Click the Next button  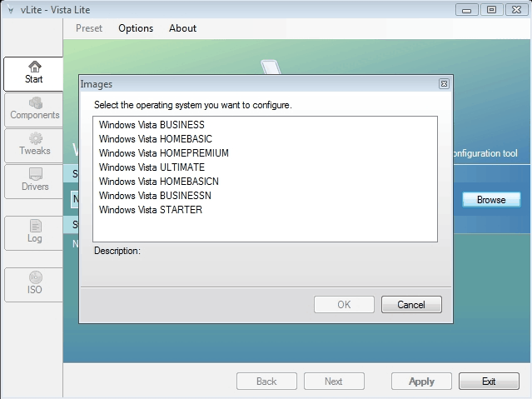[334, 382]
